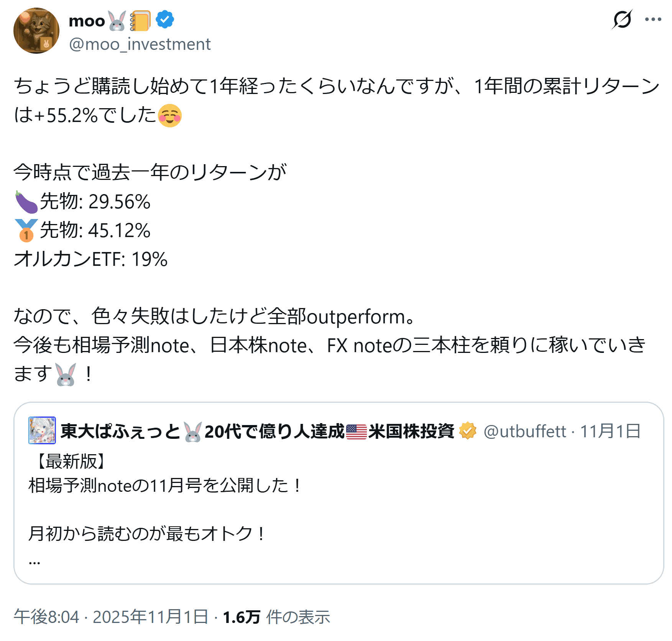Click the gold verified badge in quoted post
This screenshot has width=672, height=641.
[468, 431]
